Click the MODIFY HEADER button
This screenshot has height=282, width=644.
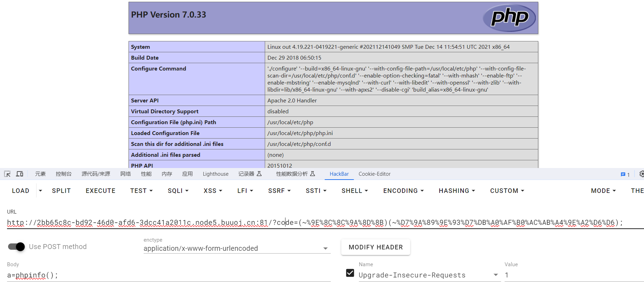coord(375,247)
